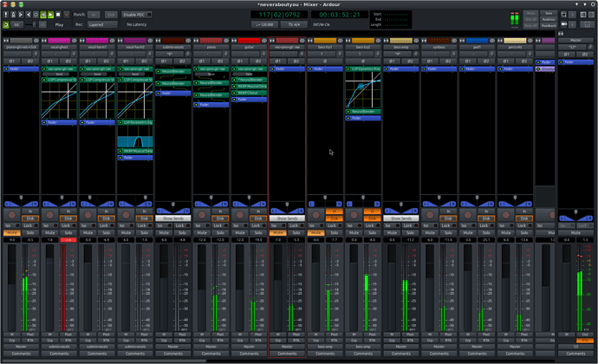Toggle visibility eye of bass-try1 strip
This screenshot has width=598, height=364.
point(341,41)
